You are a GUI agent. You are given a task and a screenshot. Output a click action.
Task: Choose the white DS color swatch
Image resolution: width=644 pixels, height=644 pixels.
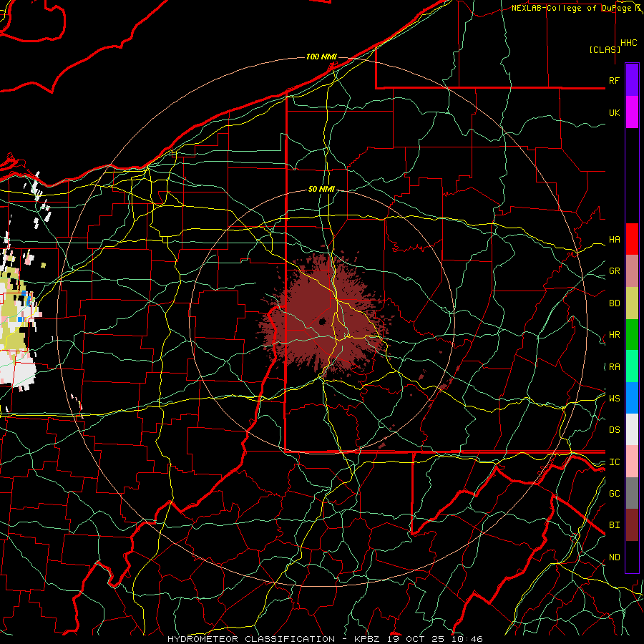(632, 429)
